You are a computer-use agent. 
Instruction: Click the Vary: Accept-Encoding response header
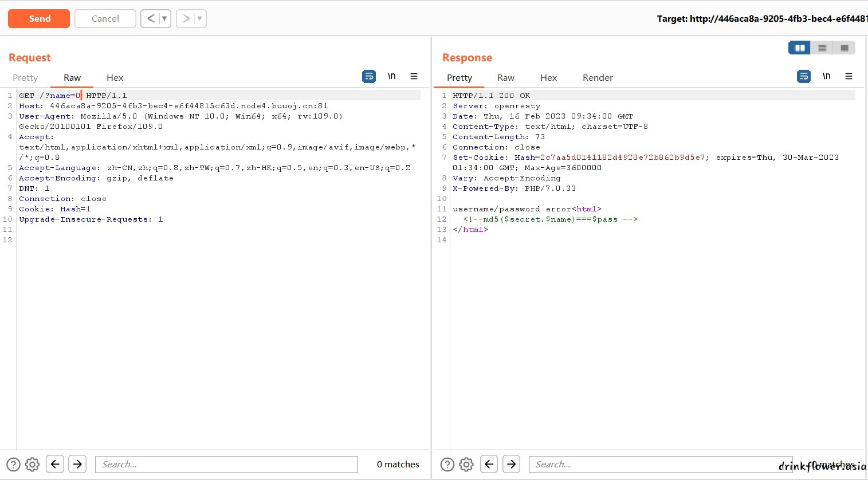506,178
